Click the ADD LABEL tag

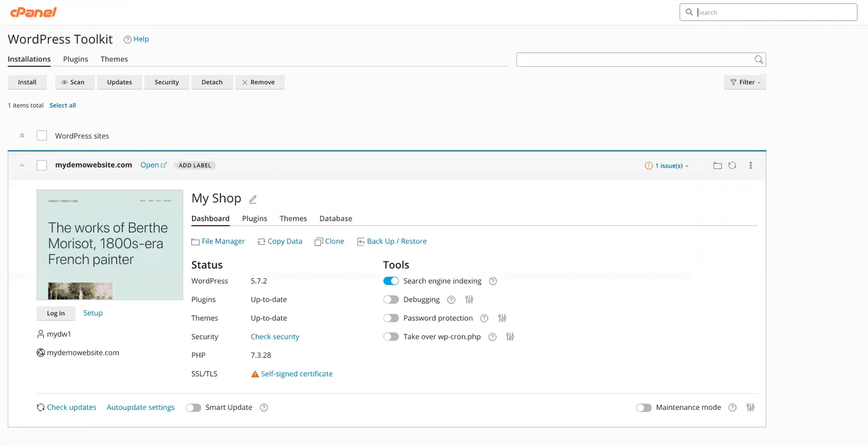click(x=195, y=166)
